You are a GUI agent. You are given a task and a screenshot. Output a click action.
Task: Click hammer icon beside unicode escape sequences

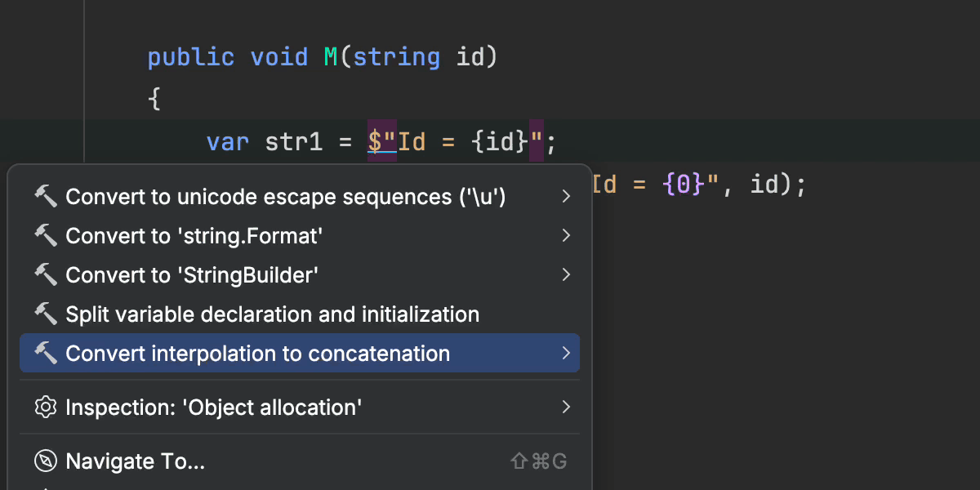click(x=45, y=196)
